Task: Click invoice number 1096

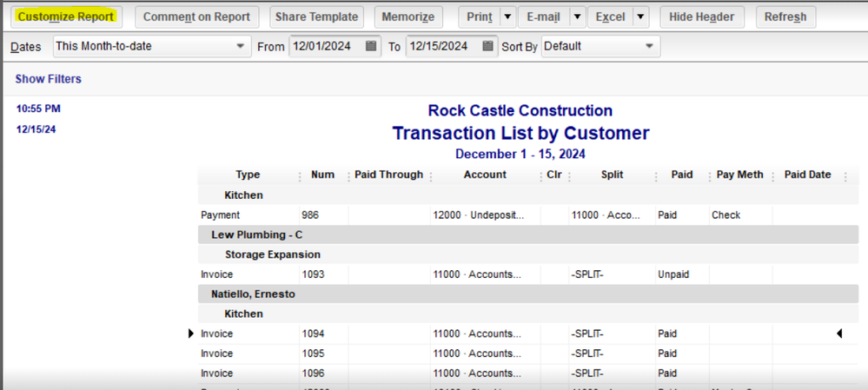Action: pos(313,373)
